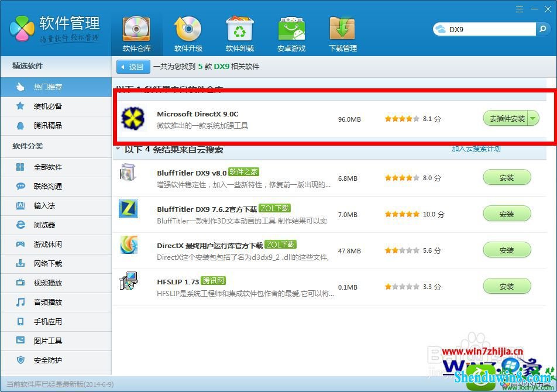Viewport: 557px width, 392px height.
Task: Select 网络下载 category
Action: coord(56,263)
